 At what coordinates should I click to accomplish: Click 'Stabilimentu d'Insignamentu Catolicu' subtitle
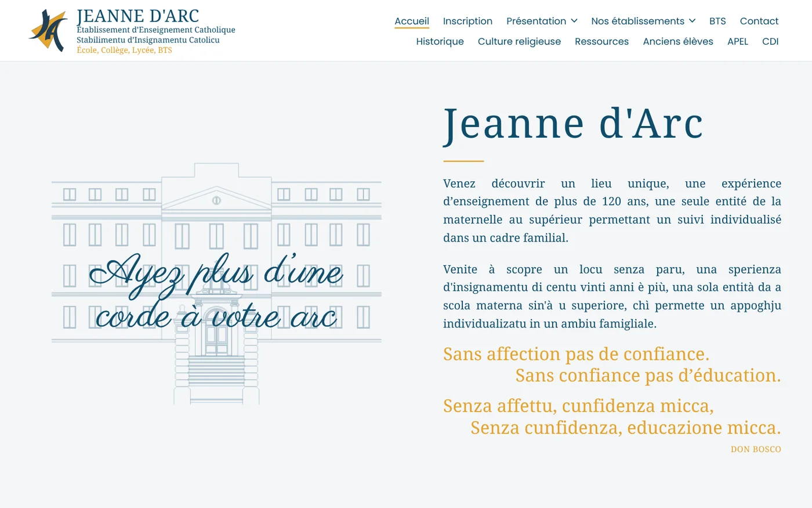148,40
